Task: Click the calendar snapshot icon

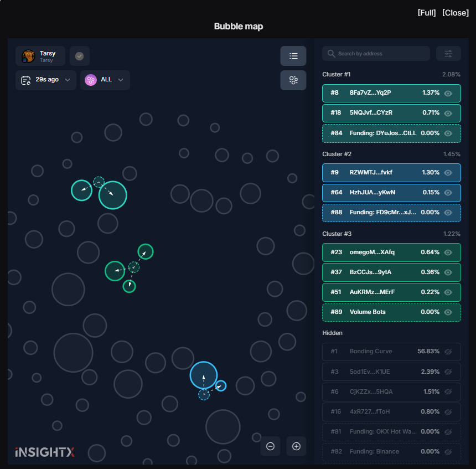Action: (26, 80)
